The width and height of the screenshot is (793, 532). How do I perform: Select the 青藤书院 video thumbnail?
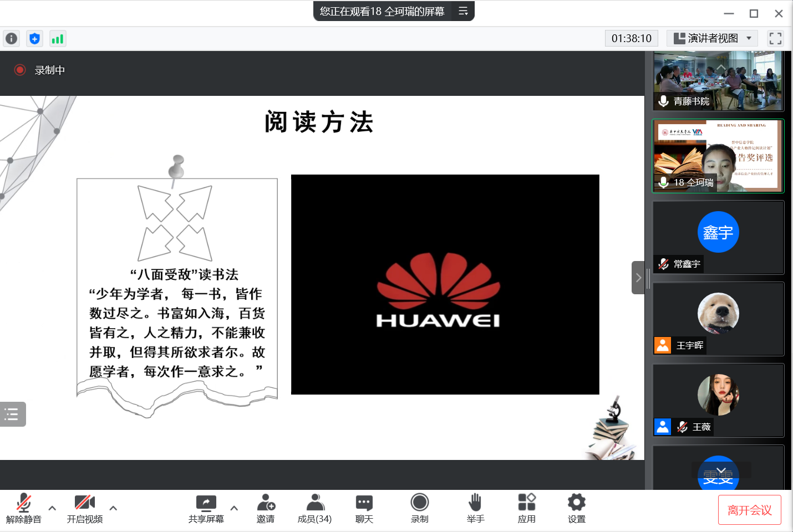(x=718, y=81)
